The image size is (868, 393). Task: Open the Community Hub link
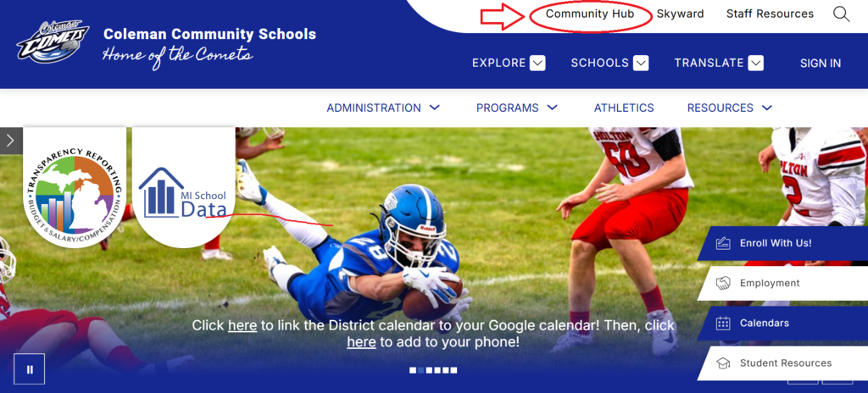[x=590, y=14]
